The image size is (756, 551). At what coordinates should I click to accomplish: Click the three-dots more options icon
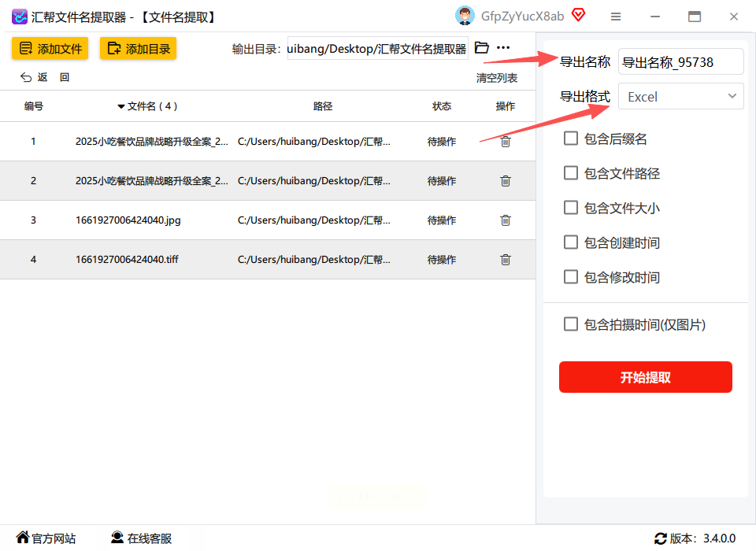click(x=503, y=47)
